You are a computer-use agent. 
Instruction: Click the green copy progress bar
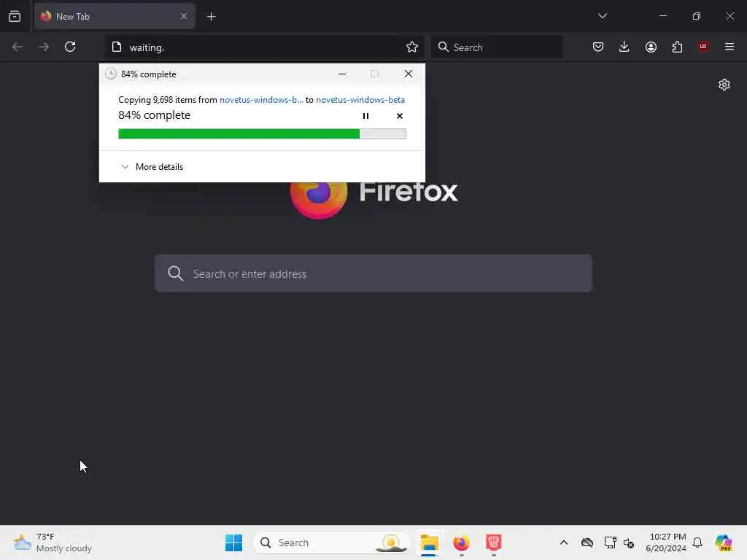tap(262, 134)
